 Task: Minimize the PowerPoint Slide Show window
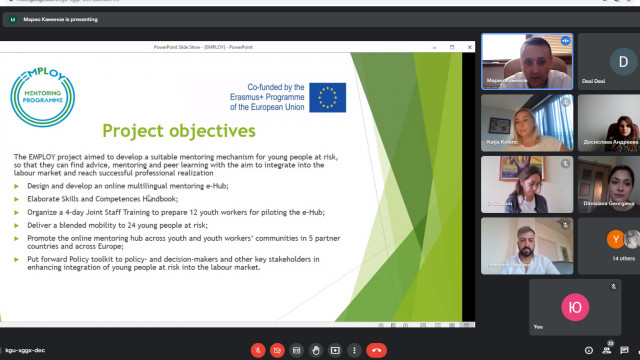tap(434, 47)
